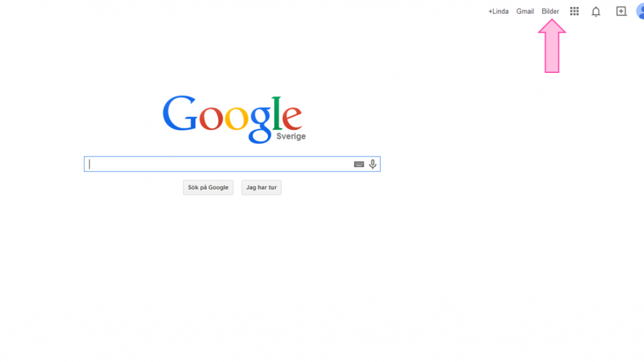644x362 pixels.
Task: Go to Gmail from the top bar
Action: point(525,11)
